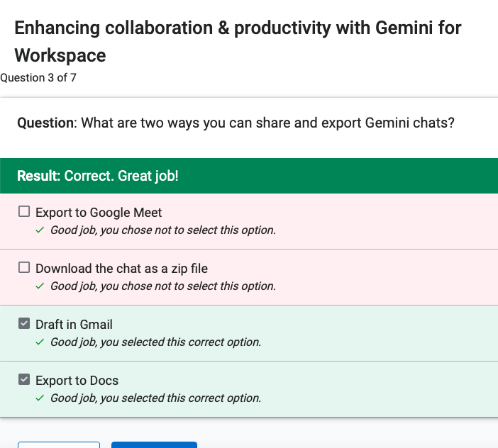Click the "Download the chat as a zip file" label
498x448 pixels.
(x=121, y=269)
